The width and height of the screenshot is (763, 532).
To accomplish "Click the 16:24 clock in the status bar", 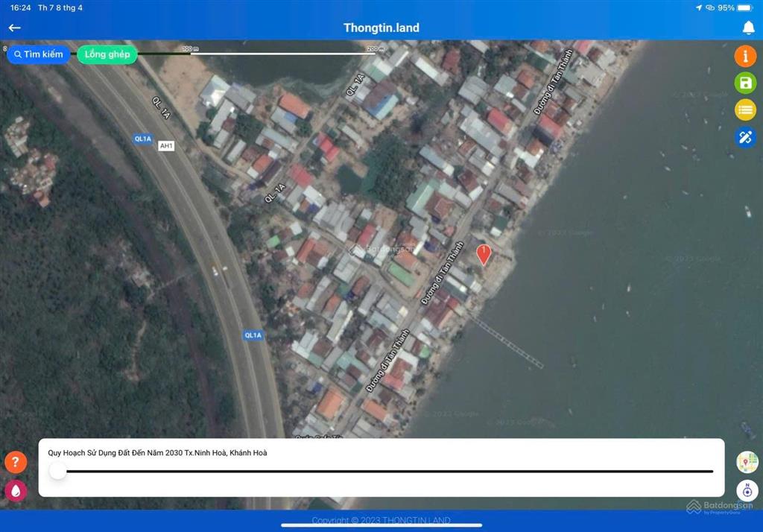I will point(20,7).
